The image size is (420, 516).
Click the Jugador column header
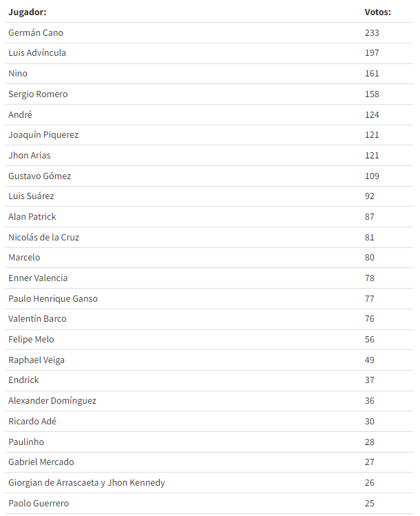pyautogui.click(x=28, y=12)
